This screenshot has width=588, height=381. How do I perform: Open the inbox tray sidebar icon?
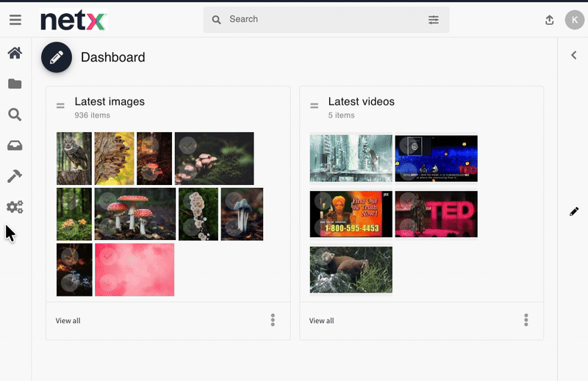(15, 145)
